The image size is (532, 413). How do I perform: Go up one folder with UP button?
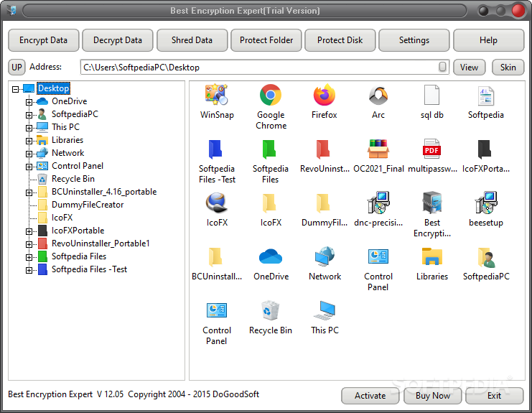point(17,68)
